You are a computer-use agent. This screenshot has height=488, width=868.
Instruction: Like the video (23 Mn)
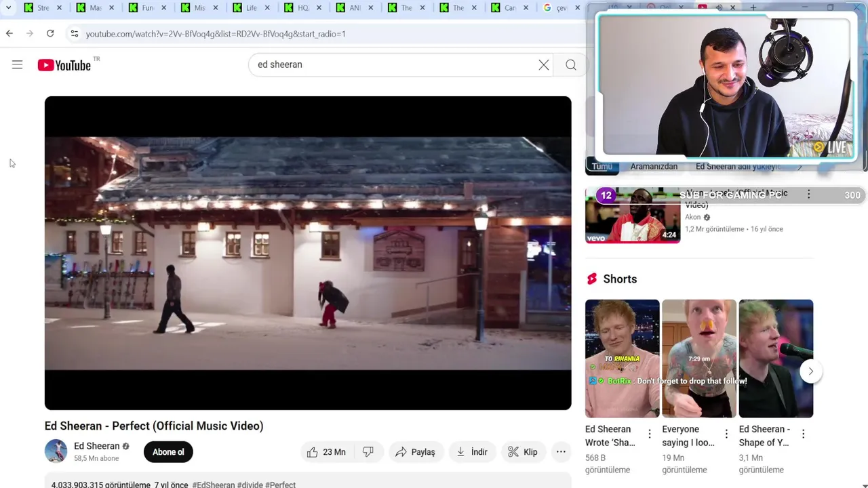click(x=326, y=452)
